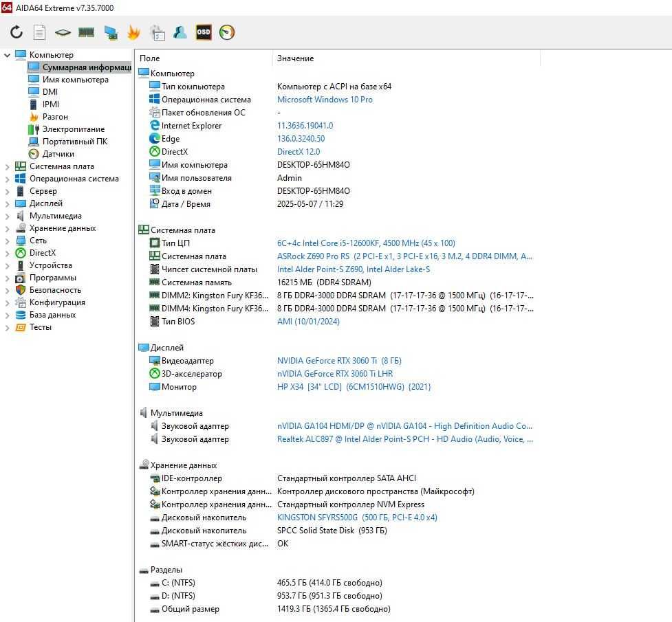Expand the Тесты tree node
The width and height of the screenshot is (672, 622).
[x=7, y=328]
